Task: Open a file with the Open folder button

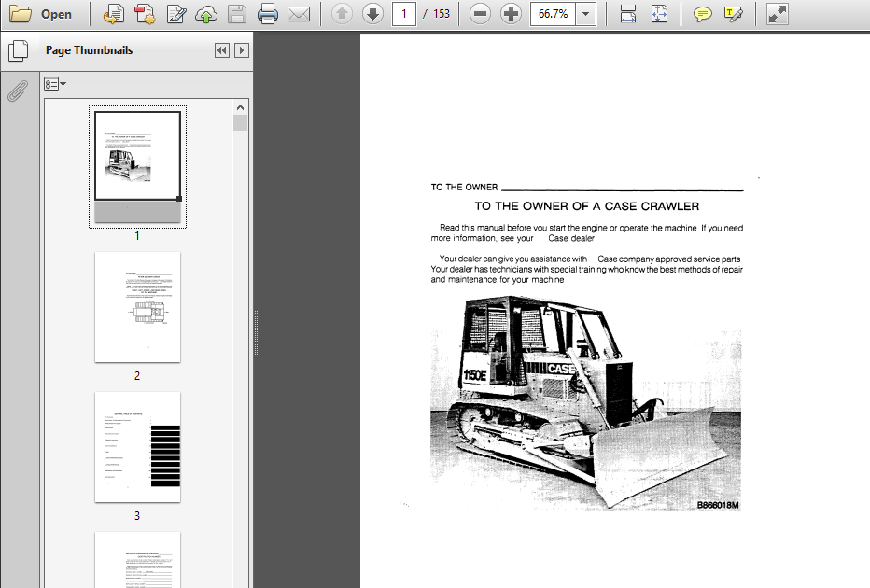Action: pos(40,14)
